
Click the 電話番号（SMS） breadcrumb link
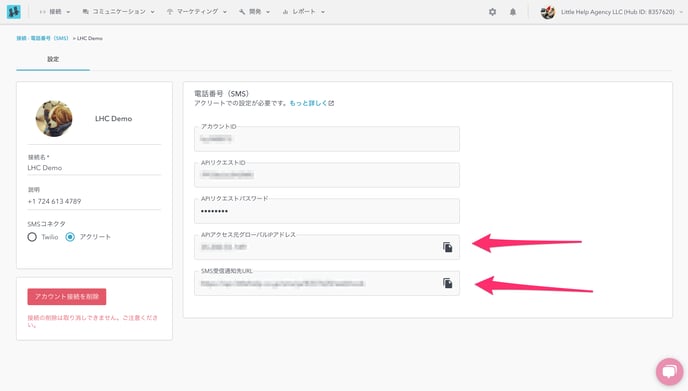tap(49, 38)
